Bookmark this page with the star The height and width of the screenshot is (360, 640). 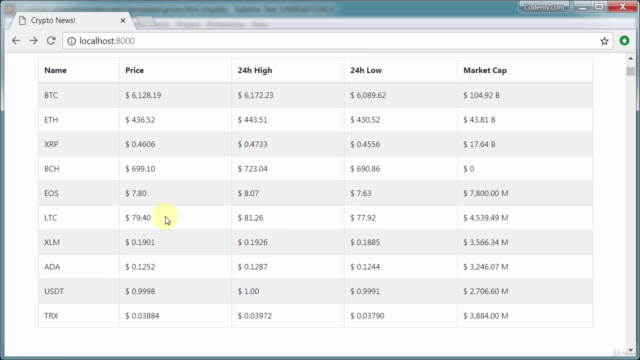click(x=604, y=41)
